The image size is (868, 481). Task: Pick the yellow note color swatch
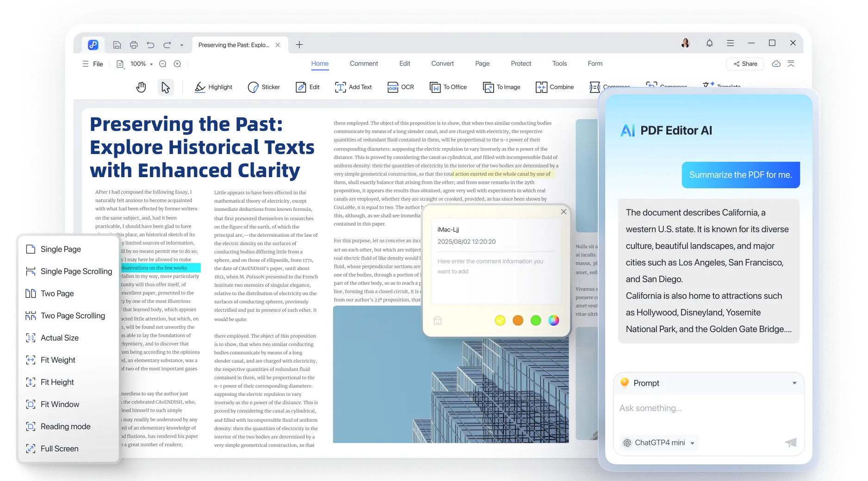[x=500, y=321]
